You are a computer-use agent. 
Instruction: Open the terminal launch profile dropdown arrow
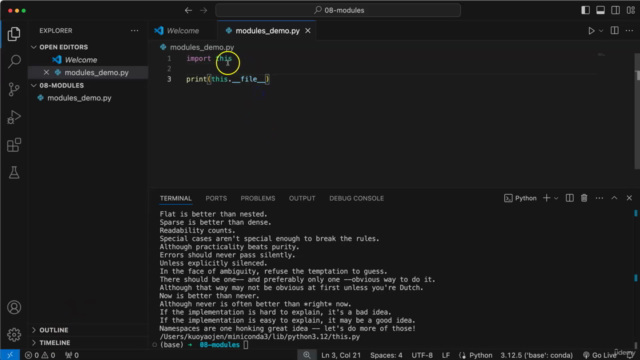coord(556,198)
